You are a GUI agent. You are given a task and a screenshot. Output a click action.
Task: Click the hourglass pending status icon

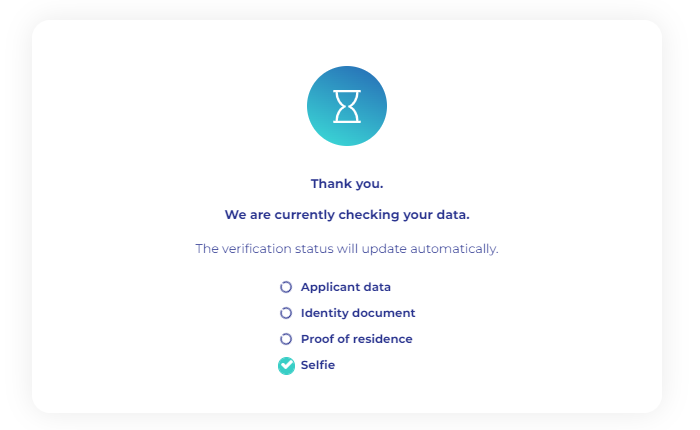click(347, 106)
